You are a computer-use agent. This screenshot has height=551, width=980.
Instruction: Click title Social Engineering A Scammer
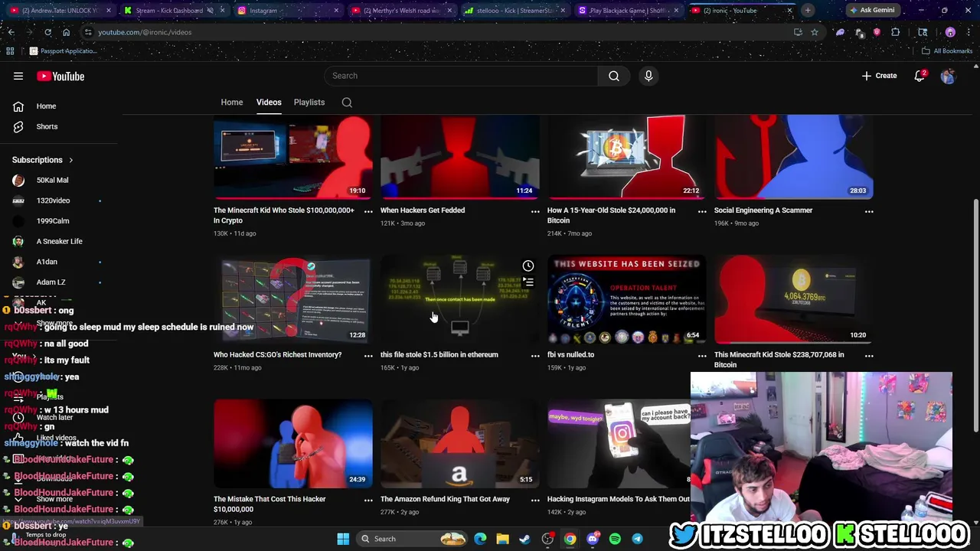click(763, 210)
